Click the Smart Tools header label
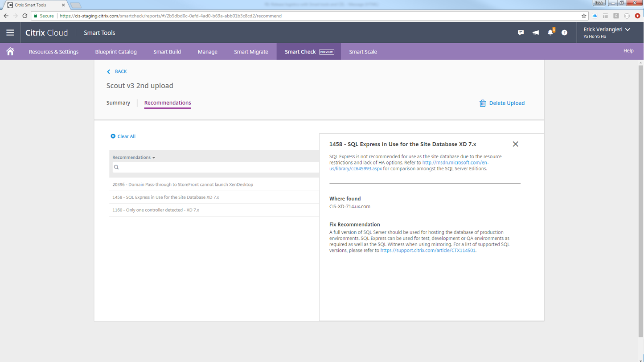Screen dimensions: 644x362 pos(99,33)
